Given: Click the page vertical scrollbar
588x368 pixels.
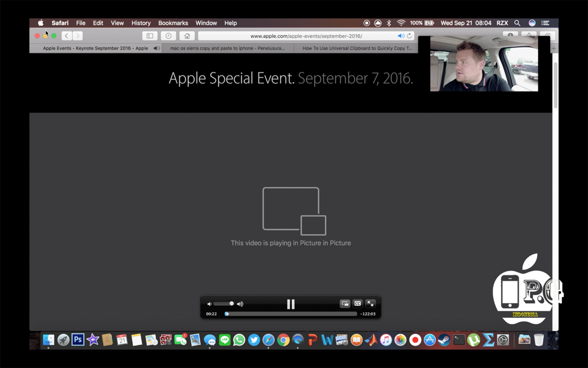Looking at the screenshot, I should [555, 85].
